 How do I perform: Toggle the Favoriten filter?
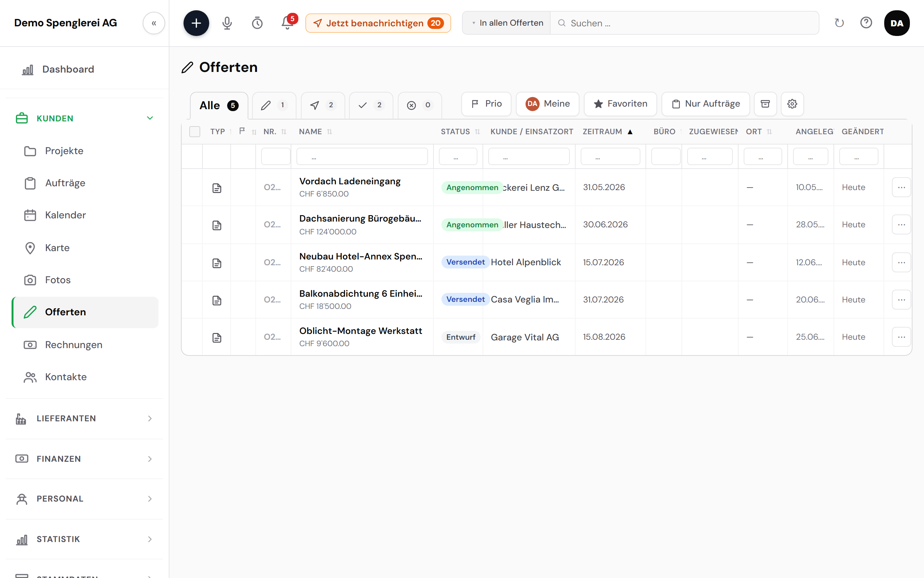620,104
